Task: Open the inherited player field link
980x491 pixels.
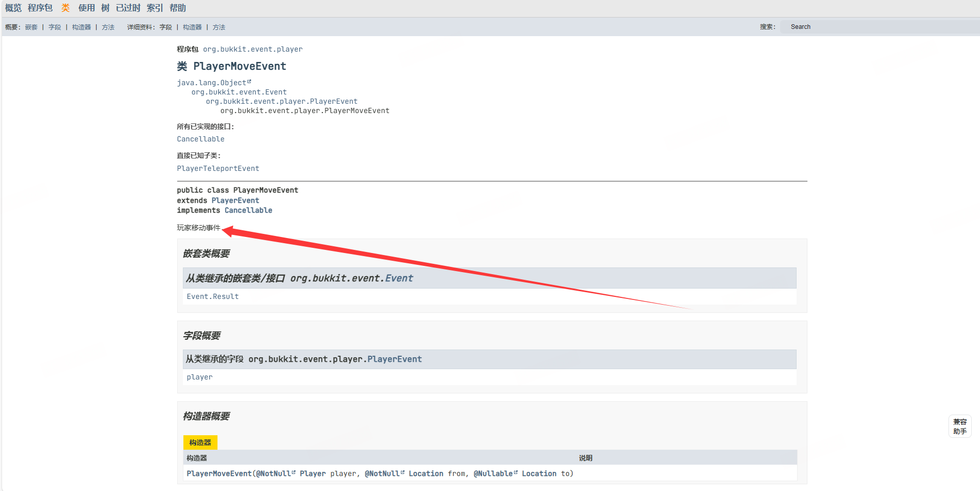Action: [199, 377]
